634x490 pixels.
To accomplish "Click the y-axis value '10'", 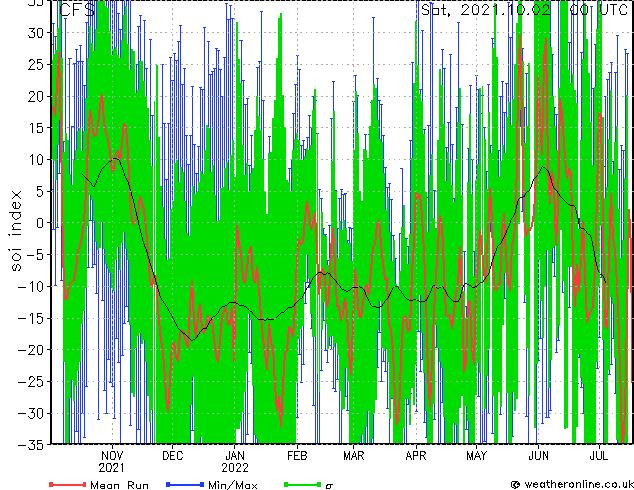I will point(36,160).
